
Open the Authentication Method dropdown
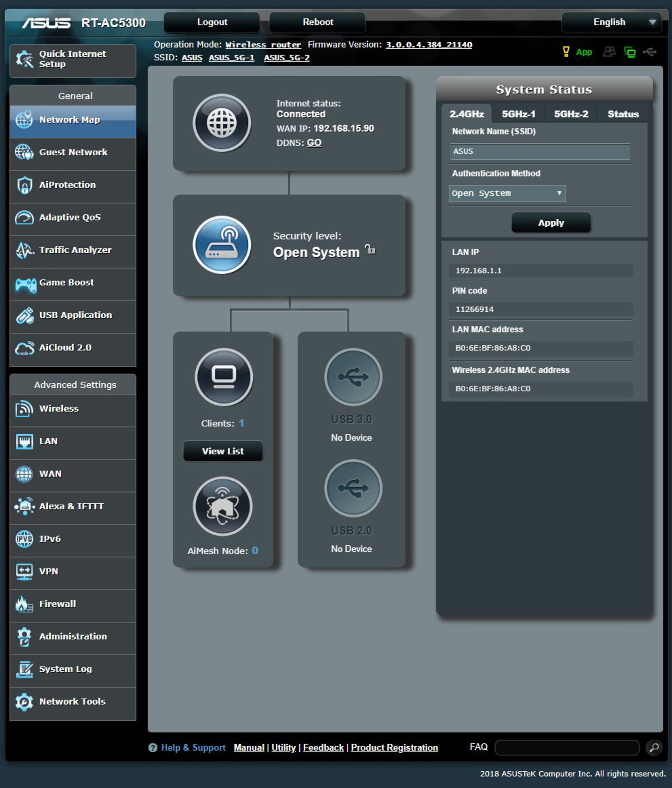[507, 193]
